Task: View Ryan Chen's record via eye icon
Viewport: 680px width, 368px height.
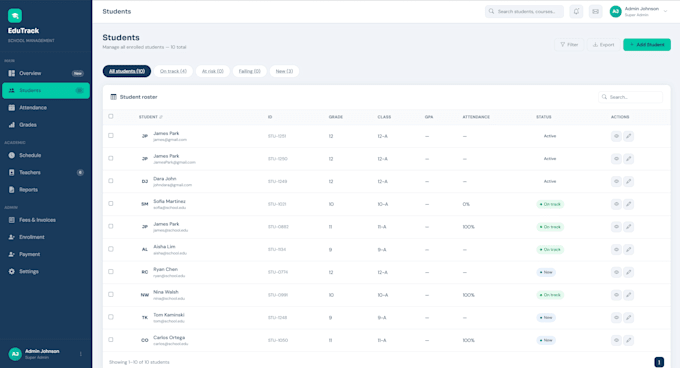Action: pos(616,272)
